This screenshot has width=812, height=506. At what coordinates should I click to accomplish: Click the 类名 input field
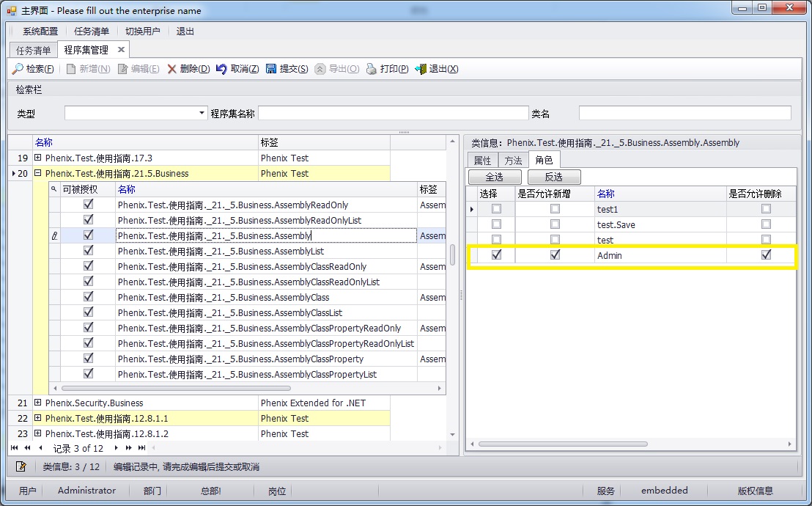point(684,113)
